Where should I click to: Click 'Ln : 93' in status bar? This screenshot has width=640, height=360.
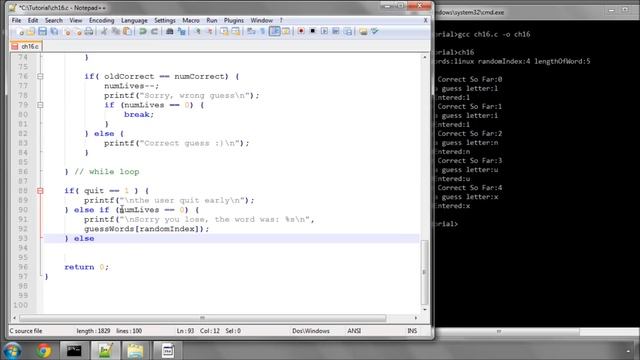(x=185, y=331)
